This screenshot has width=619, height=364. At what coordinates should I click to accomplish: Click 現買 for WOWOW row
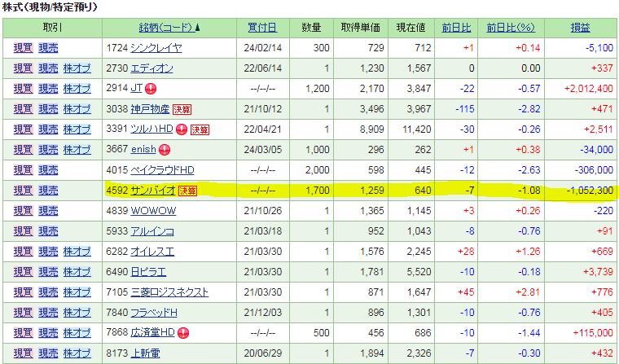point(24,211)
